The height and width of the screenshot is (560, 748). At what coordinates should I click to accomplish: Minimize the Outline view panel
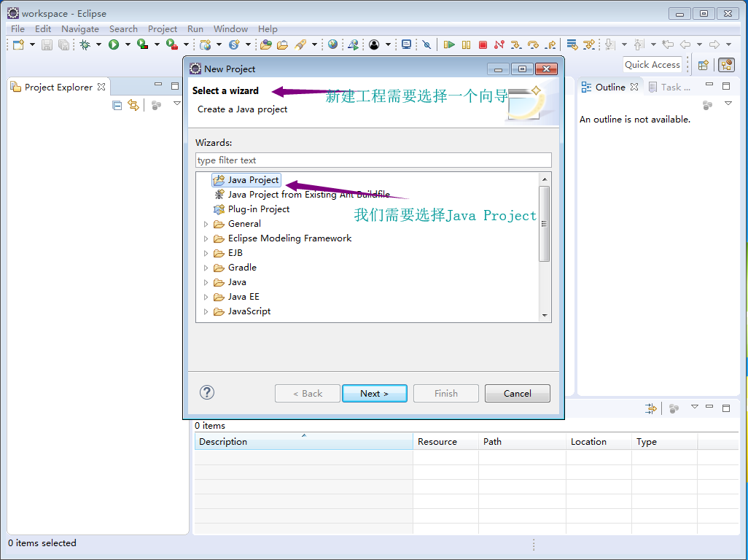pyautogui.click(x=709, y=85)
